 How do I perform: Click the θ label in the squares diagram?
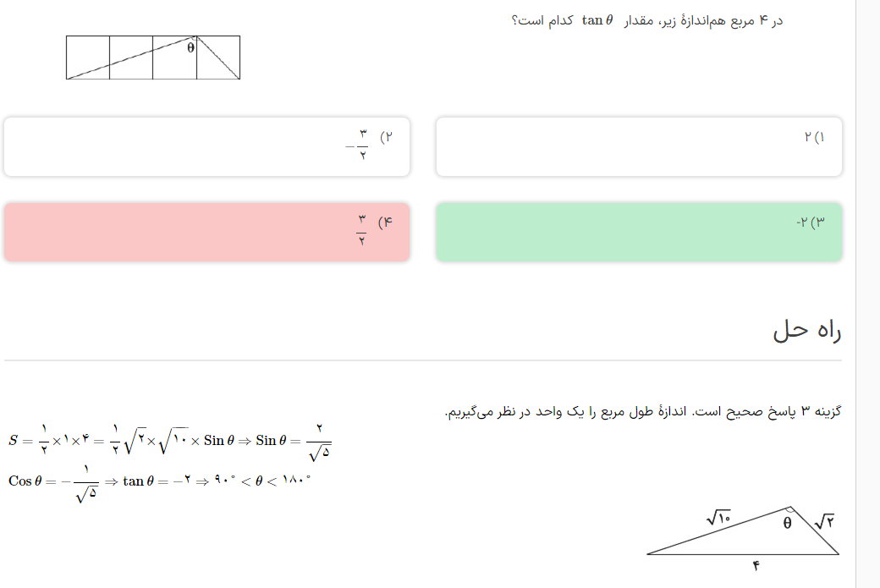tap(191, 47)
